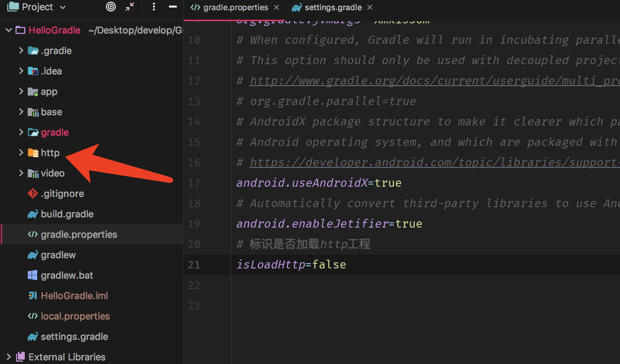
Task: Click the org.gradle.parallel=true comment
Action: [x=326, y=101]
